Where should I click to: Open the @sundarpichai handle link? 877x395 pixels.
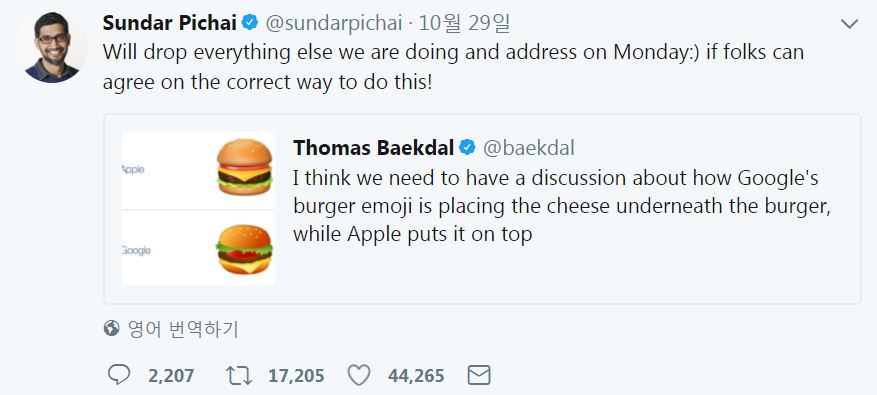[333, 23]
